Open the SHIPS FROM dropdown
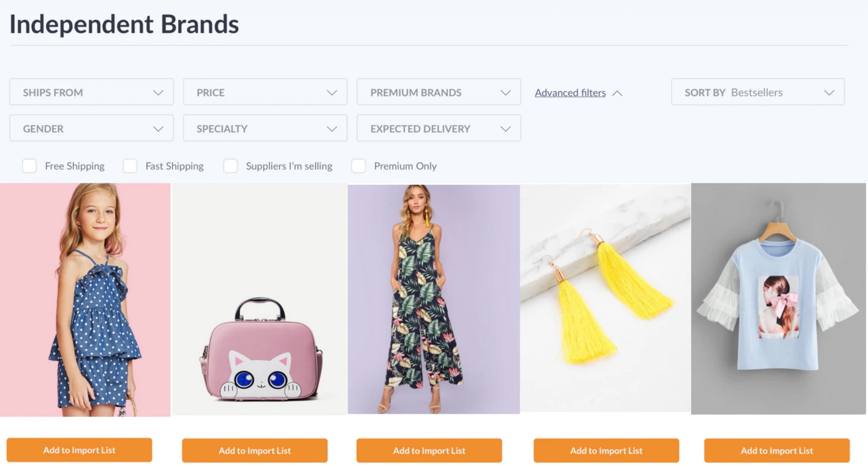The width and height of the screenshot is (868, 471). tap(91, 92)
